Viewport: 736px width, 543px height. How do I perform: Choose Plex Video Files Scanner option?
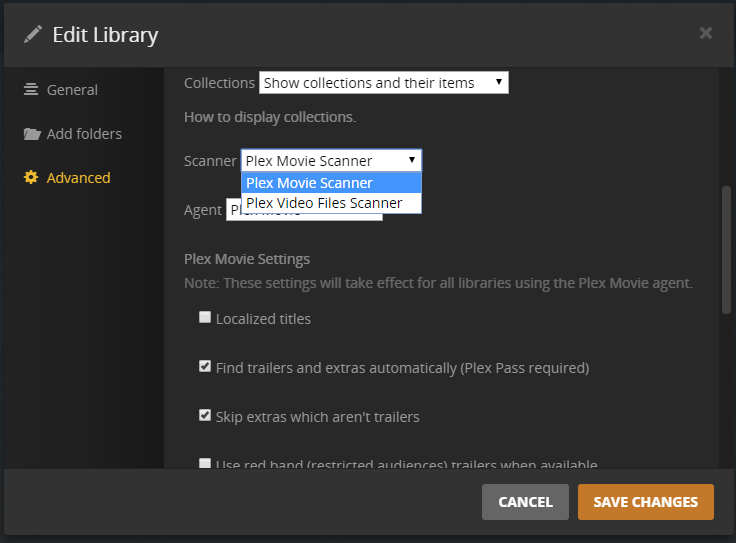(x=331, y=203)
